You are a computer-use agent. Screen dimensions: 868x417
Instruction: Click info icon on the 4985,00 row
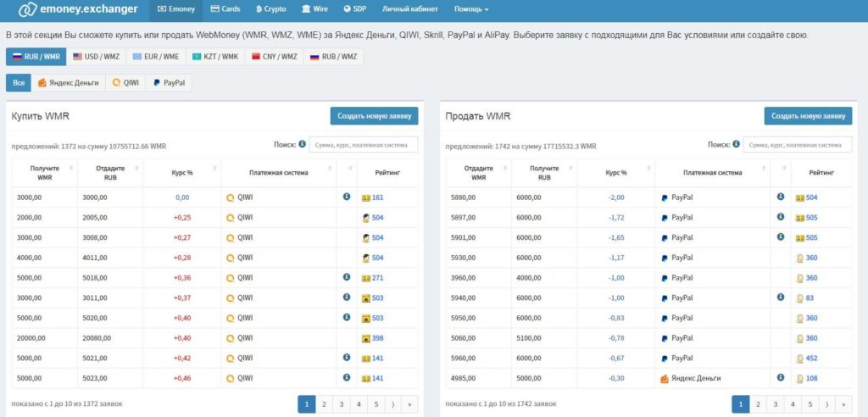tap(781, 378)
